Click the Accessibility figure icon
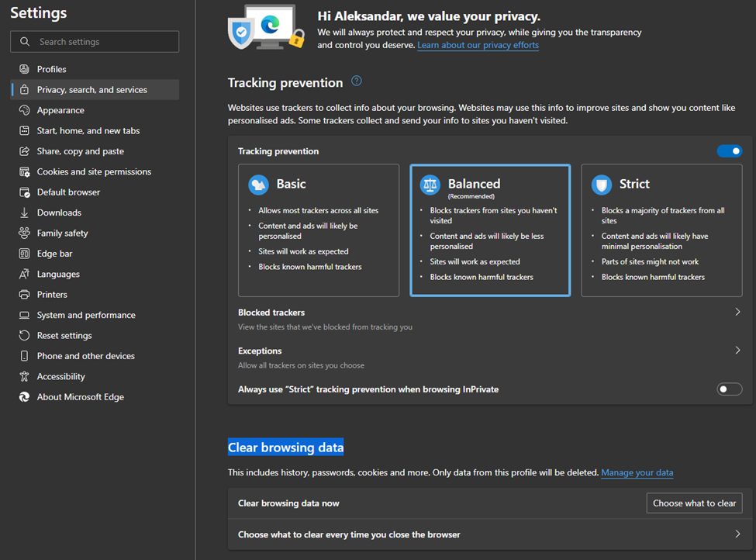 click(24, 376)
